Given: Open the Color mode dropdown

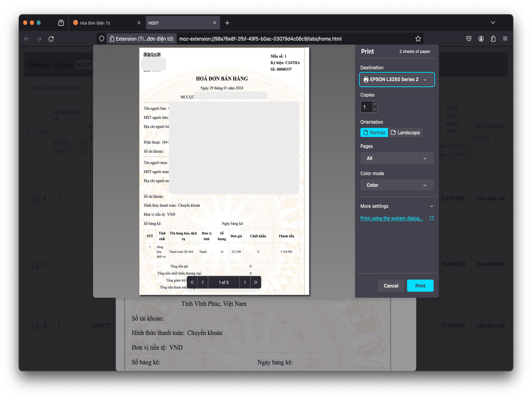Looking at the screenshot, I should tap(397, 185).
